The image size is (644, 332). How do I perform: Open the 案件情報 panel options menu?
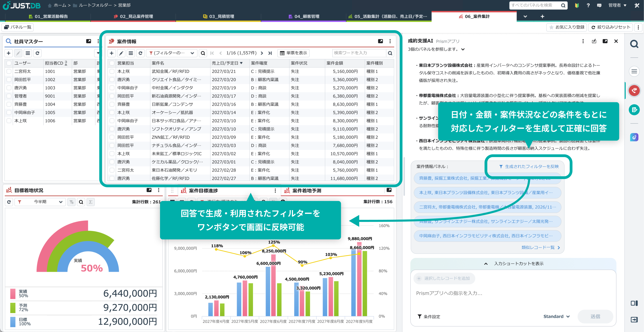pyautogui.click(x=390, y=41)
